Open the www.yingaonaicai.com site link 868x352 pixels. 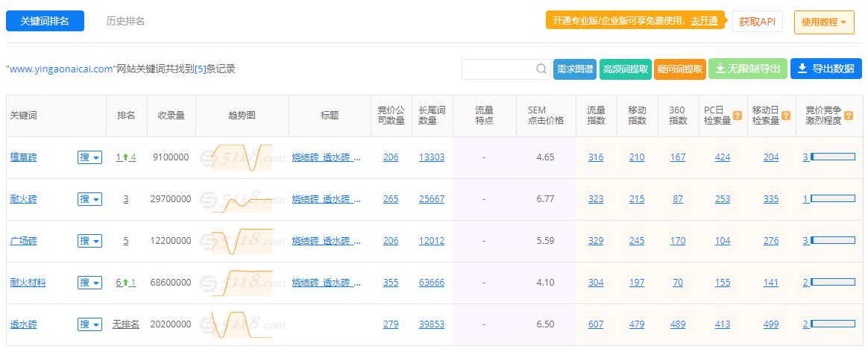click(61, 69)
